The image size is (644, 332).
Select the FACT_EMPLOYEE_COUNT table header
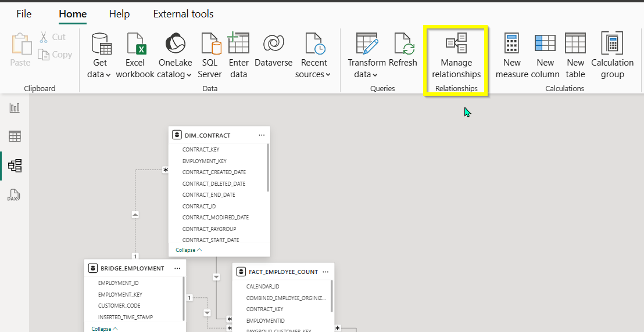tap(284, 272)
